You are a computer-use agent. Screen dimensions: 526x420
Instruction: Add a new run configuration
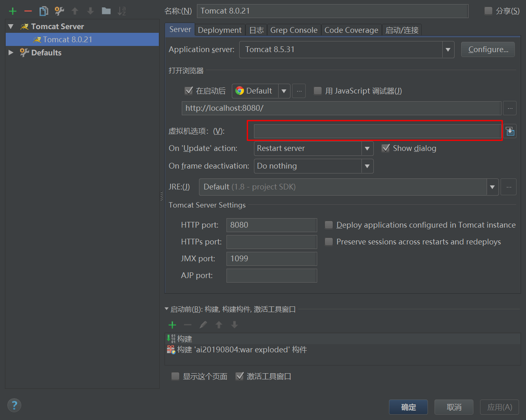[13, 11]
